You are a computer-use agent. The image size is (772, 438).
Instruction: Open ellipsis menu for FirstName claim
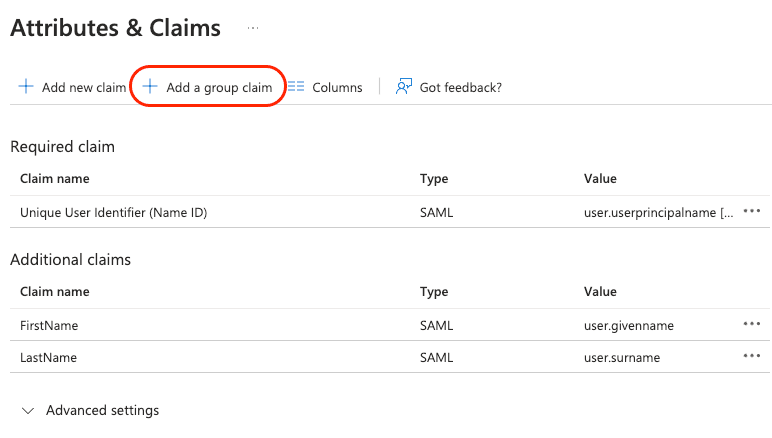[x=752, y=325]
